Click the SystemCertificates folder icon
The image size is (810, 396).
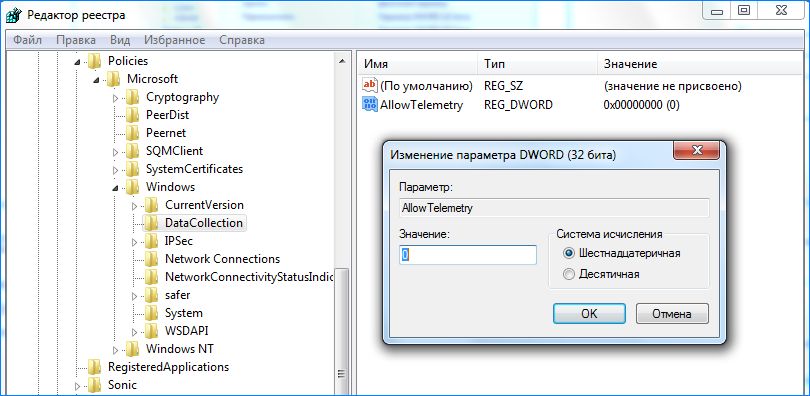point(133,169)
